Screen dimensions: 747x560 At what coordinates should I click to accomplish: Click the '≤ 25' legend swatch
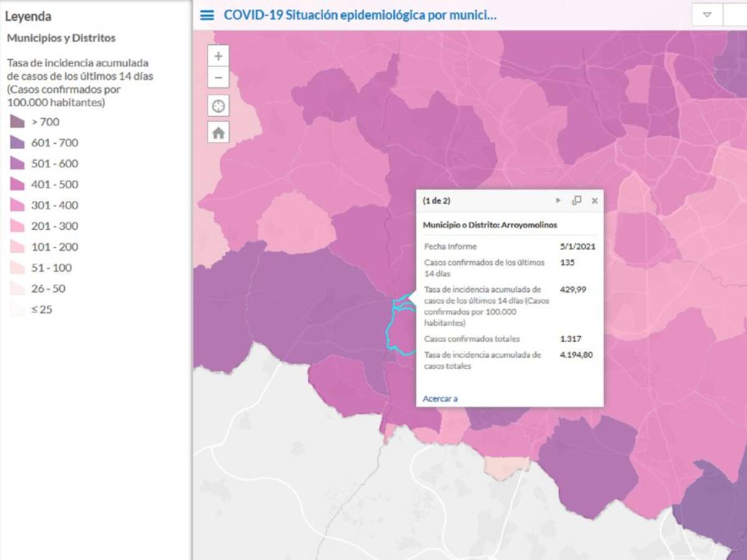click(x=17, y=309)
